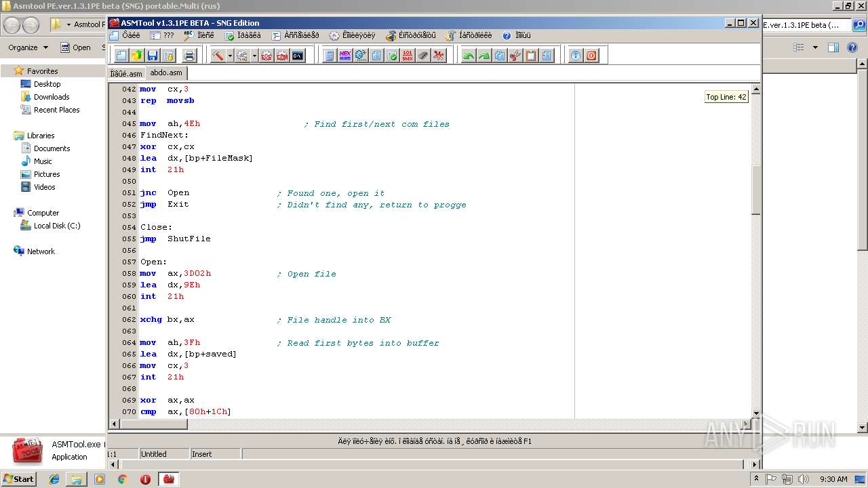This screenshot has width=868, height=488.
Task: Redo with the green right arrow icon
Action: pos(484,56)
